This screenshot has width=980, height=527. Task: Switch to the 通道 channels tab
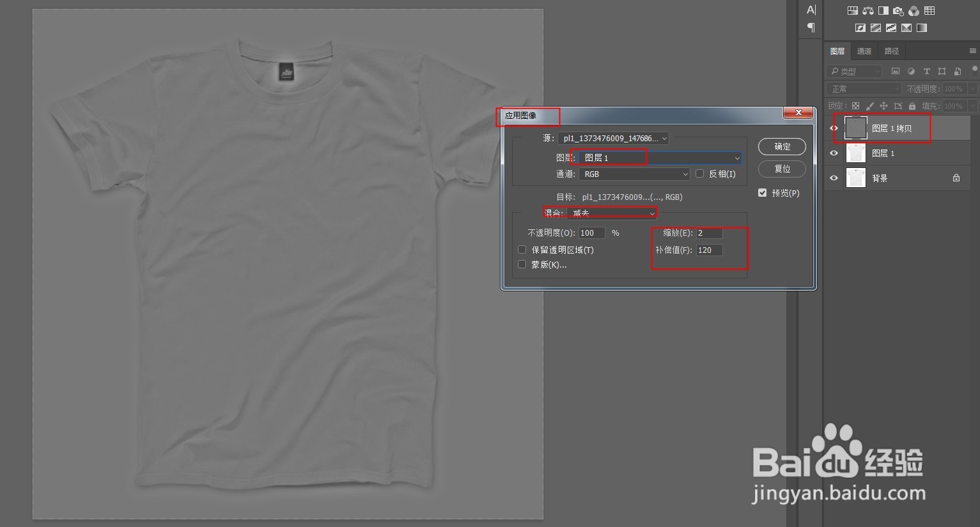[864, 51]
